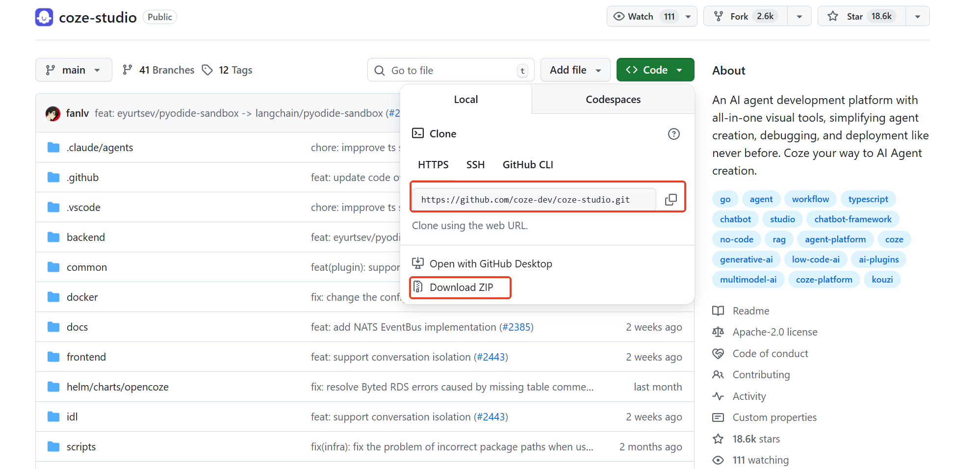Click the rag topic tag
Screen dimensions: 980x469
tap(779, 239)
